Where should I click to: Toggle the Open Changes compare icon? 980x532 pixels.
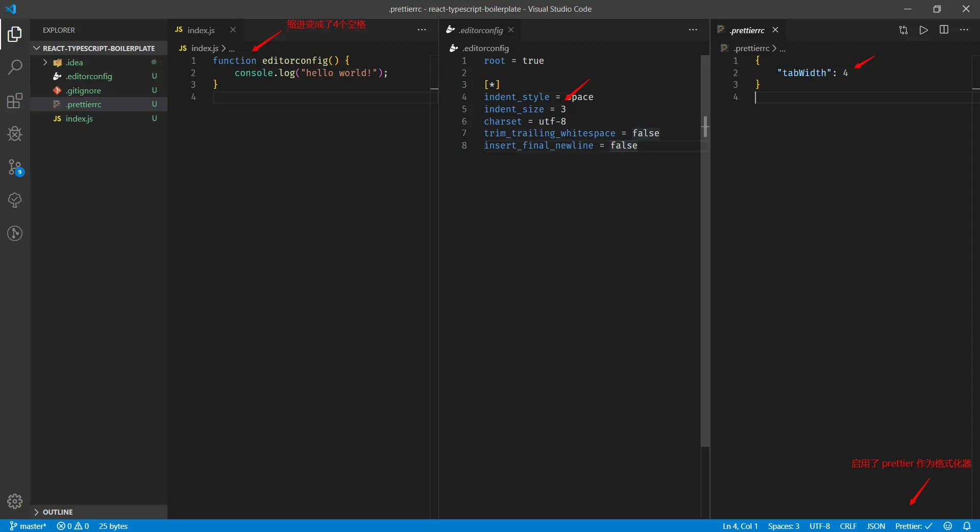click(x=903, y=30)
